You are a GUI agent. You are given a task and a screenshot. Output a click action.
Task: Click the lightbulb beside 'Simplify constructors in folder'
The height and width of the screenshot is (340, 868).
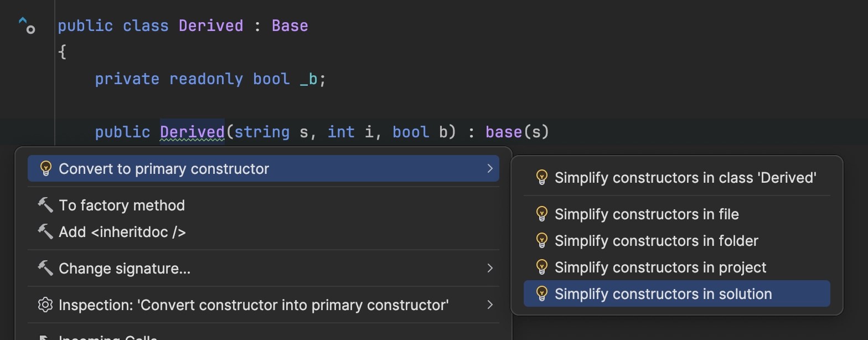coord(541,240)
